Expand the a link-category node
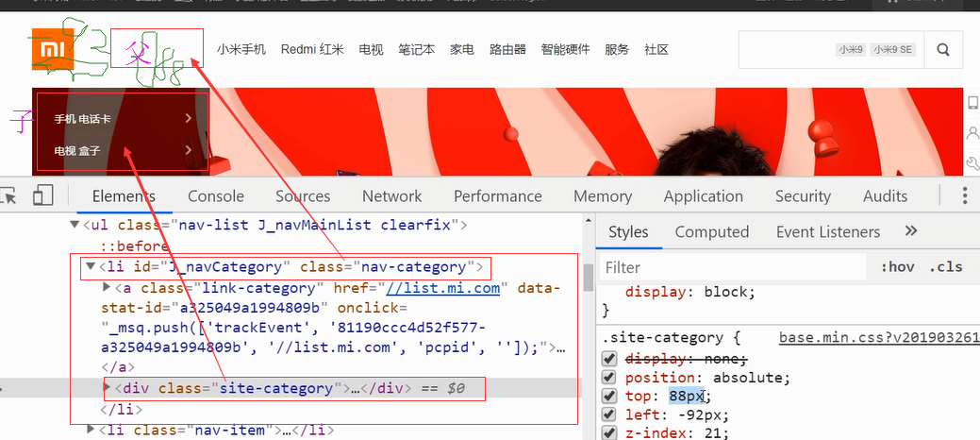Image resolution: width=980 pixels, height=440 pixels. coord(107,287)
